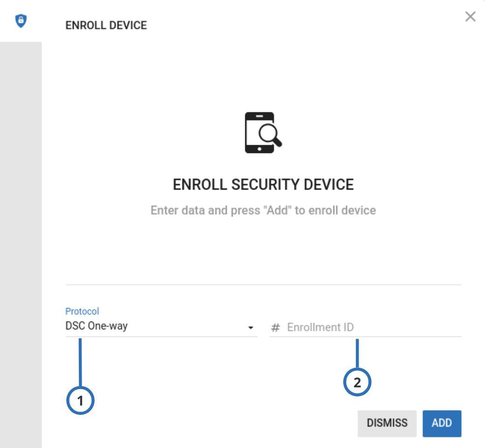The width and height of the screenshot is (485, 448).
Task: Click the # symbol beside Enrollment ID
Action: tap(276, 327)
